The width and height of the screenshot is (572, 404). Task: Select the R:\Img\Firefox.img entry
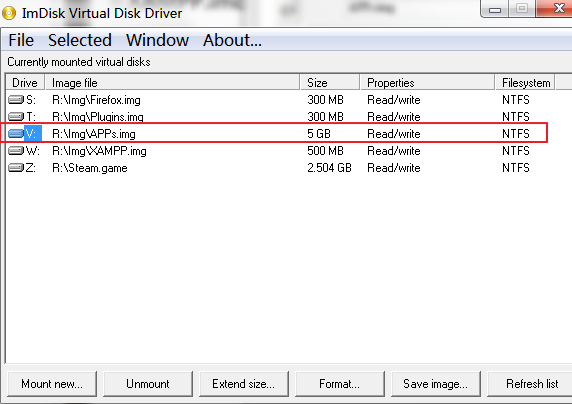(96, 100)
